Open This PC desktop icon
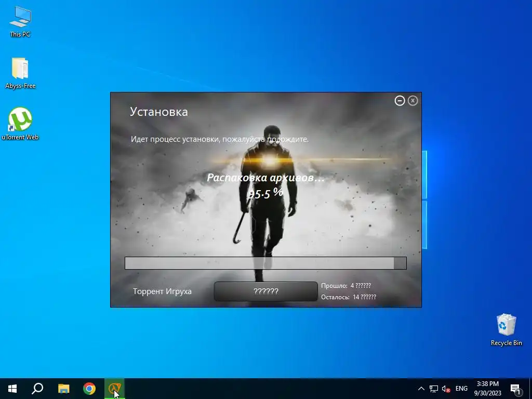The width and height of the screenshot is (532, 399). click(x=20, y=22)
